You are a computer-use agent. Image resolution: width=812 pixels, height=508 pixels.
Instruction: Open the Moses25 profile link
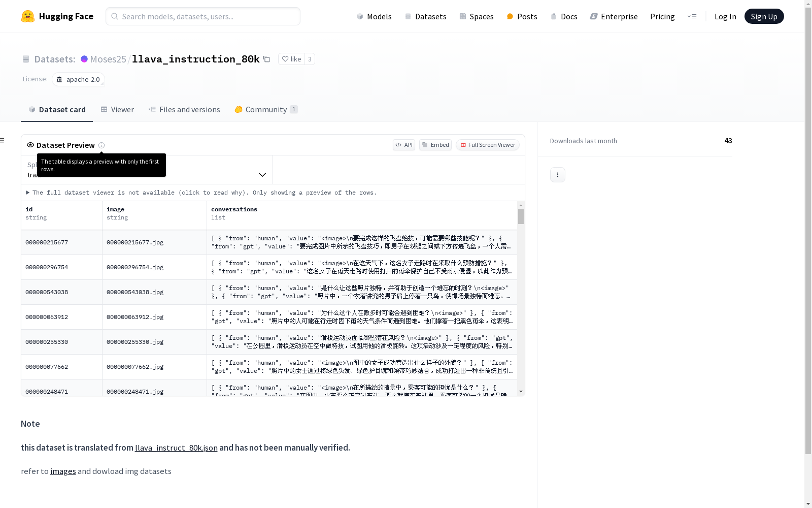coord(108,59)
